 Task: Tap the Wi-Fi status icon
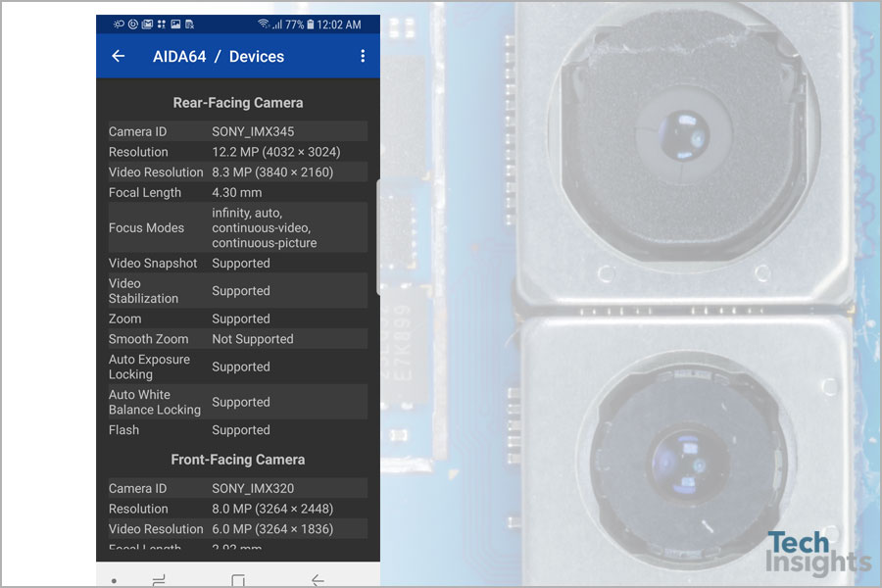point(263,24)
